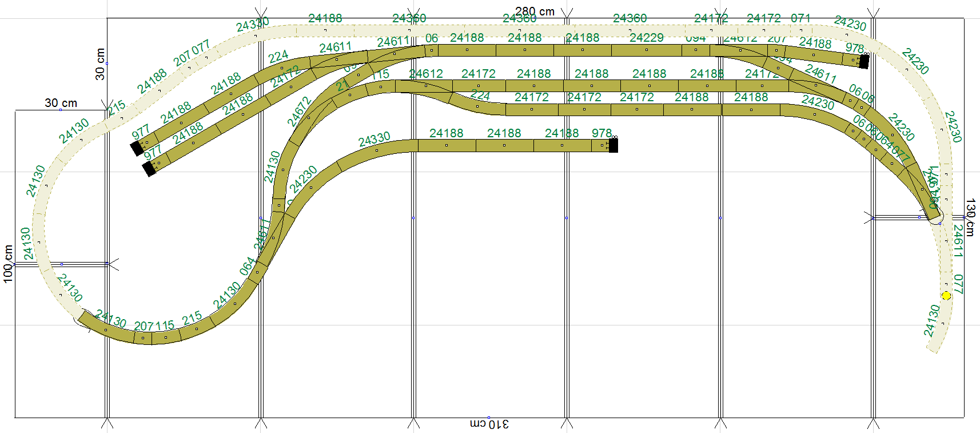Click the "077" label beside the yellow dot
The width and height of the screenshot is (980, 433).
click(959, 284)
